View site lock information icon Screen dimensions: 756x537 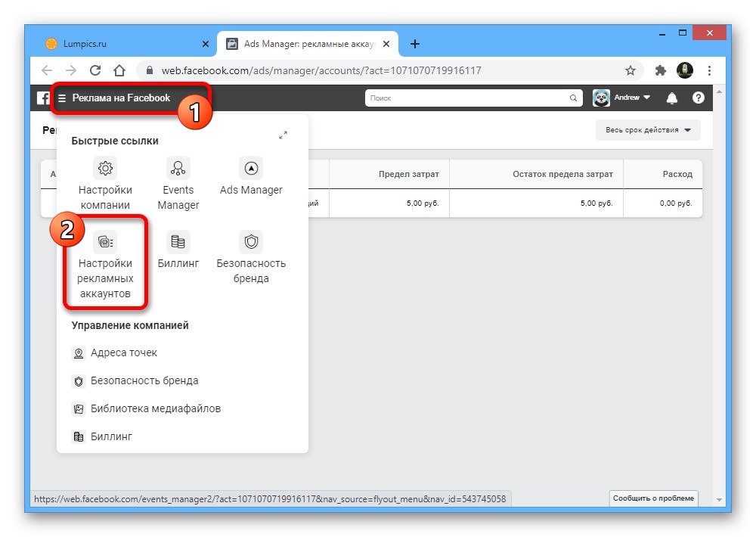click(x=150, y=70)
